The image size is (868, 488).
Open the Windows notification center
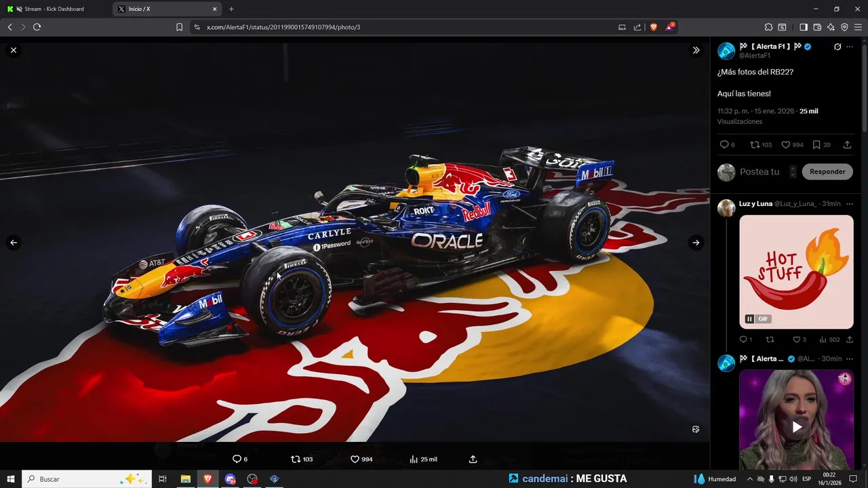coord(853,479)
